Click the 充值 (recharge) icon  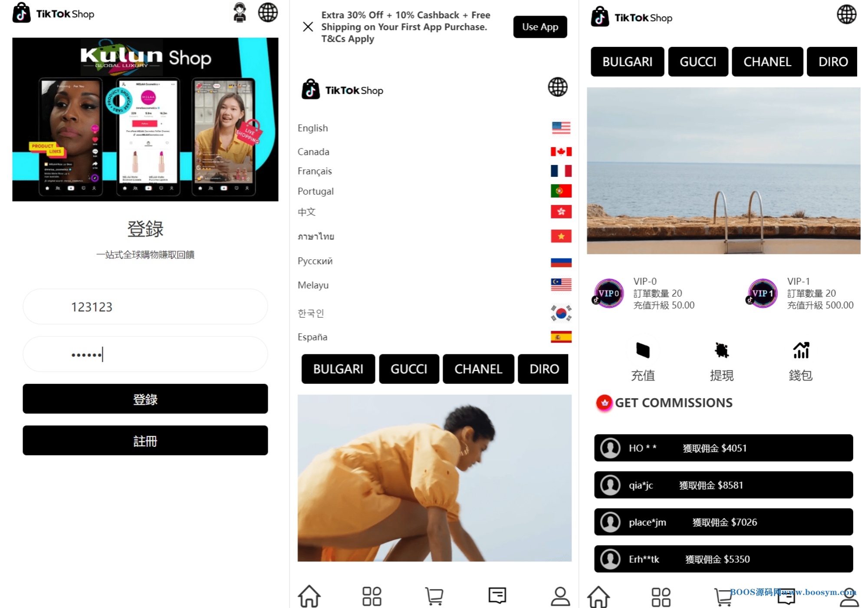(x=643, y=350)
